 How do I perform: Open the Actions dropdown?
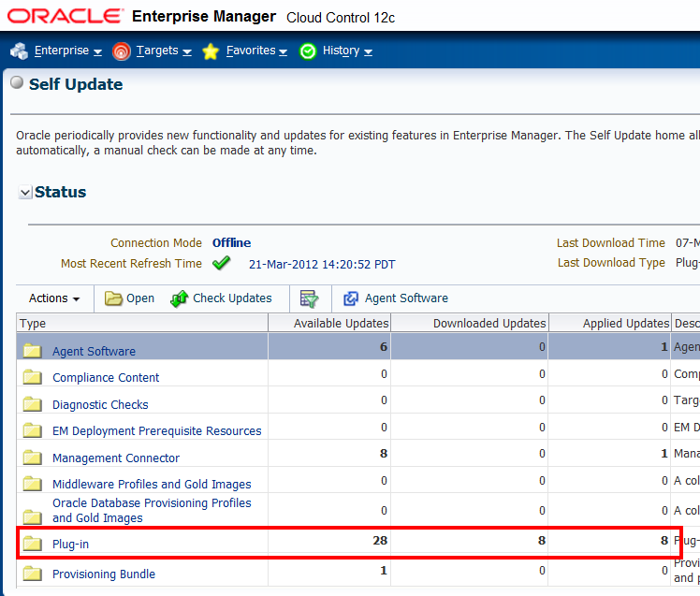coord(54,298)
